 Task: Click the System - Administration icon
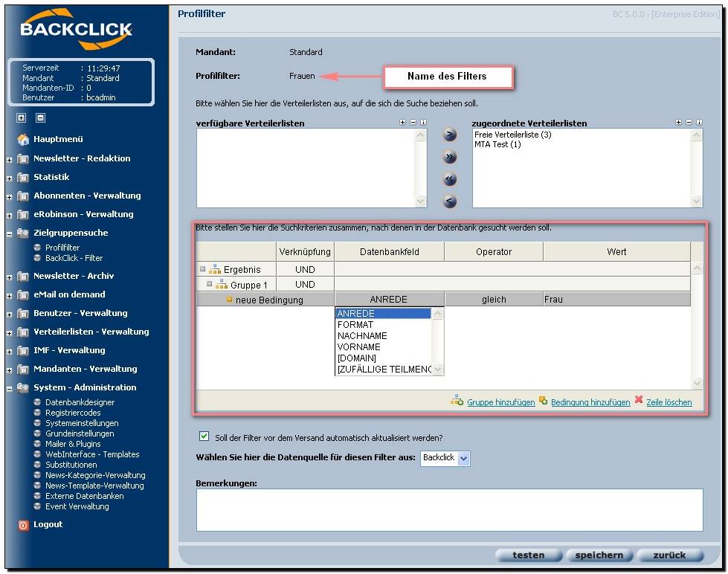[x=23, y=388]
